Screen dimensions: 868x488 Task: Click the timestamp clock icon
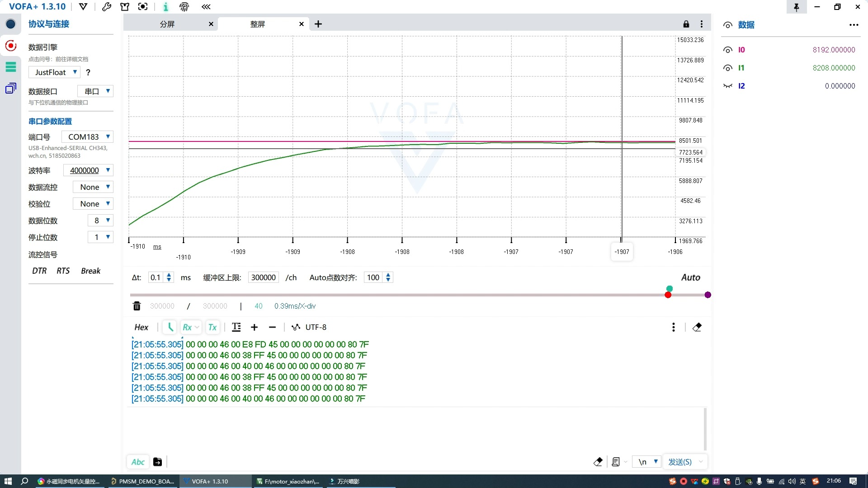tap(170, 327)
